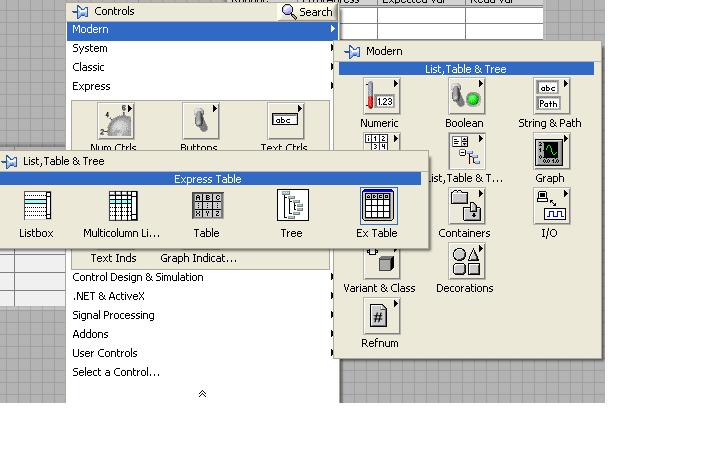Open the Containers palette icon

(467, 206)
